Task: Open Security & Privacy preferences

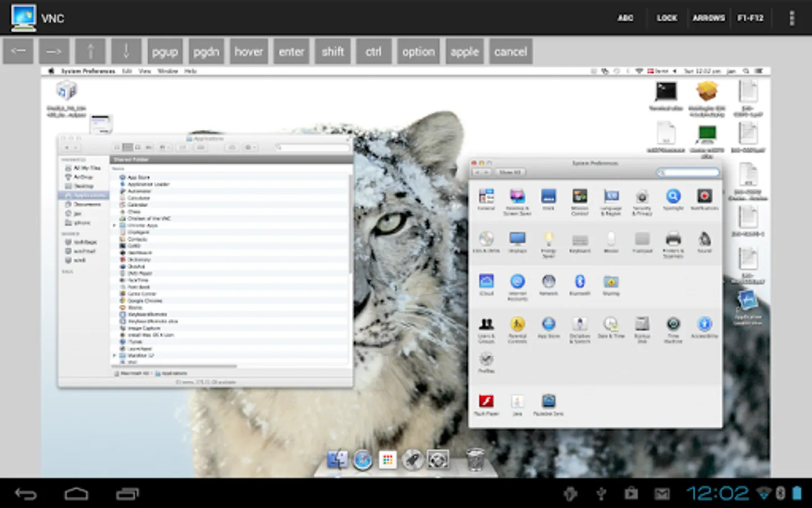Action: [x=642, y=203]
